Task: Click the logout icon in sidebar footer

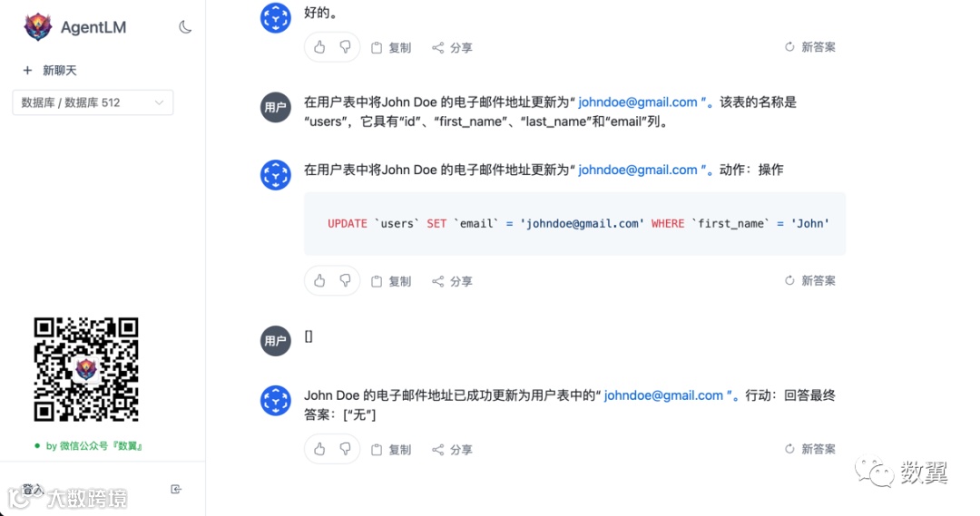Action: pyautogui.click(x=176, y=489)
